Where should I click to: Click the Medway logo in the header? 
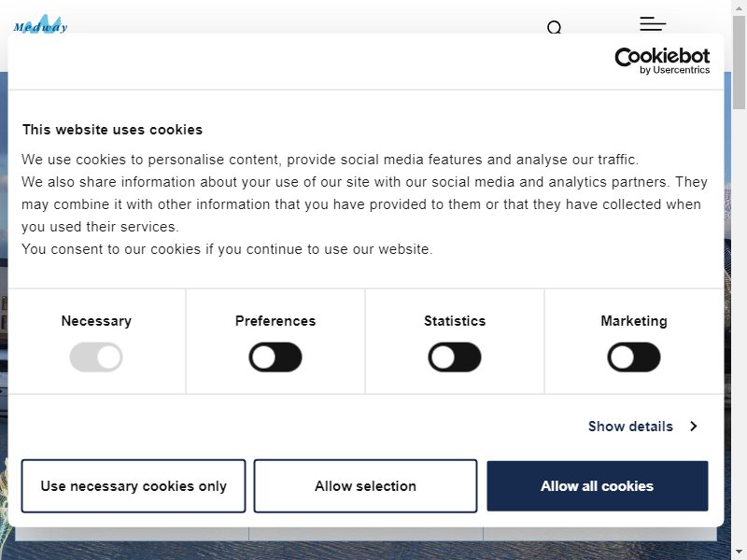[40, 24]
